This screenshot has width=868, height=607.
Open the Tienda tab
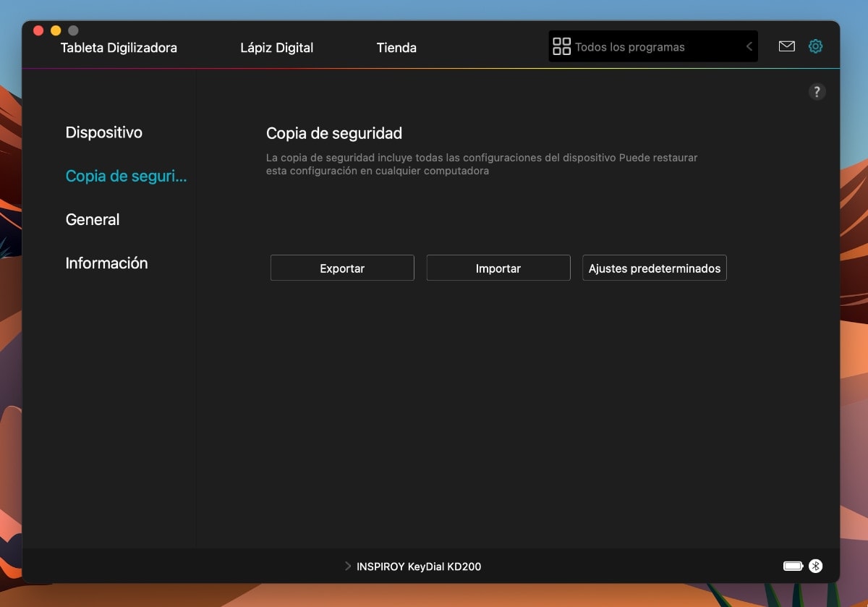pyautogui.click(x=396, y=48)
